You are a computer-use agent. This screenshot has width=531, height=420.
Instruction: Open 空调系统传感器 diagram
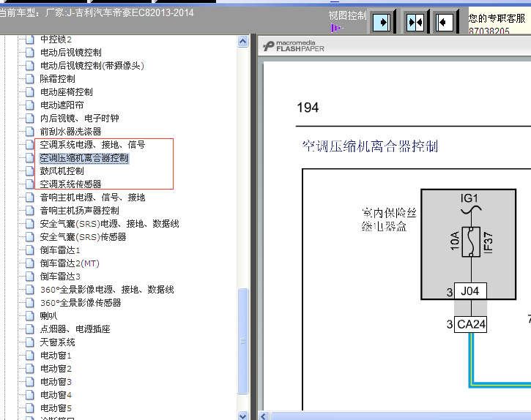71,184
